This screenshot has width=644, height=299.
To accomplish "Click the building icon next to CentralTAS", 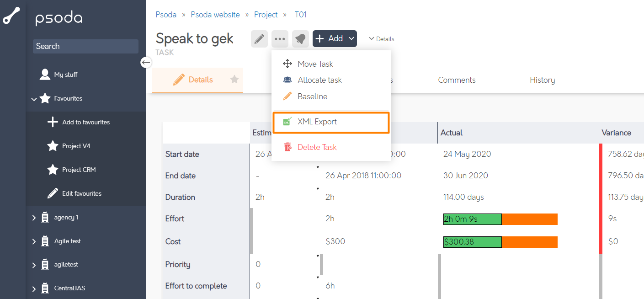I will 45,288.
